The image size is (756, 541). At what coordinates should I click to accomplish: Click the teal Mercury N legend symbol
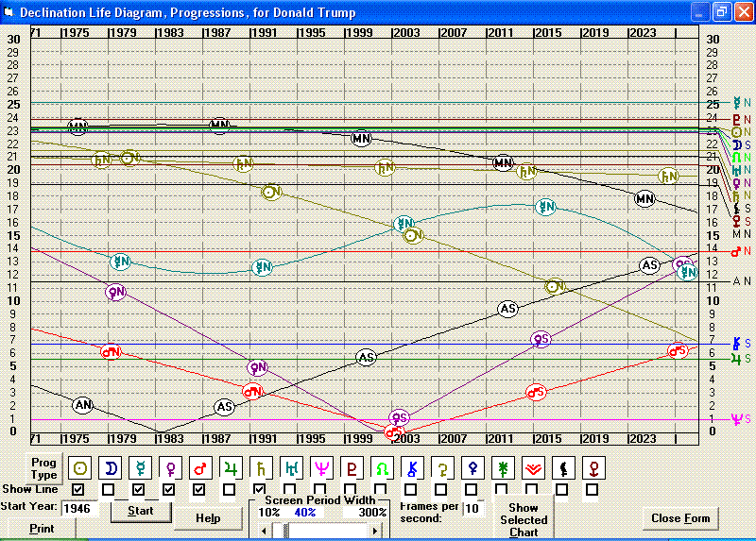click(737, 102)
